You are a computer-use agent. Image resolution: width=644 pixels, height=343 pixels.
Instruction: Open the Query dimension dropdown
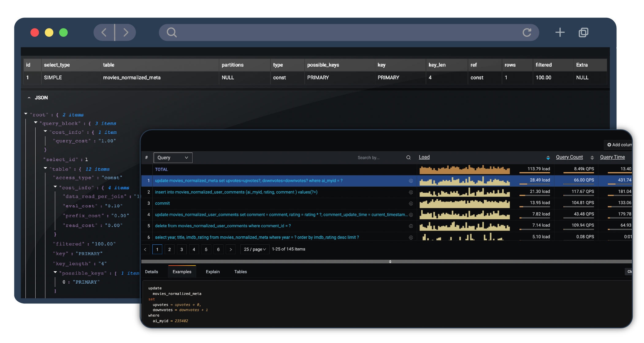[x=173, y=158]
